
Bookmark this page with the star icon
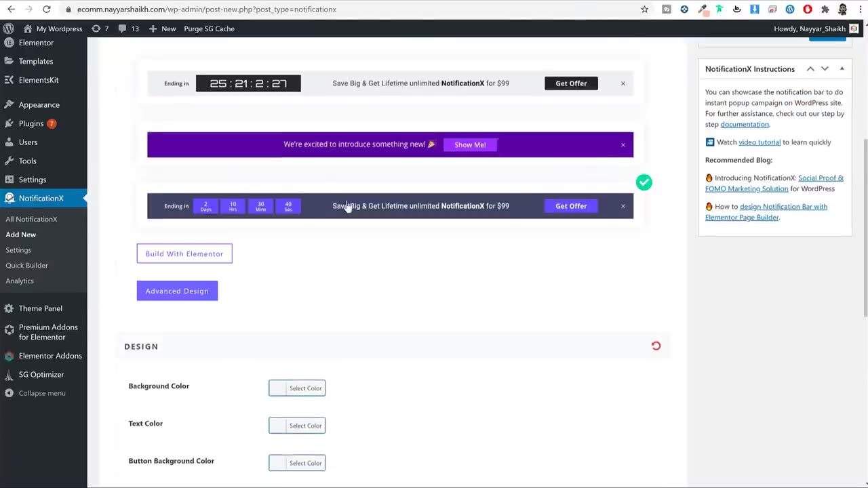[x=644, y=9]
